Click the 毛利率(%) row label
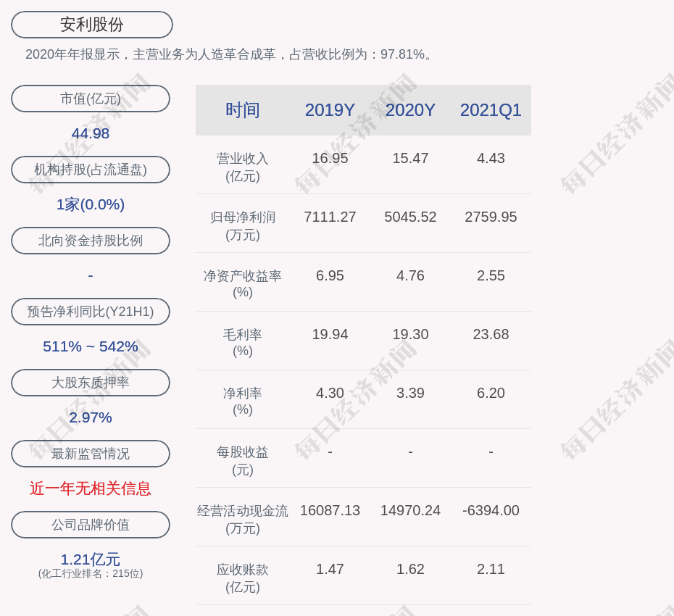The height and width of the screenshot is (616, 674). tap(243, 343)
